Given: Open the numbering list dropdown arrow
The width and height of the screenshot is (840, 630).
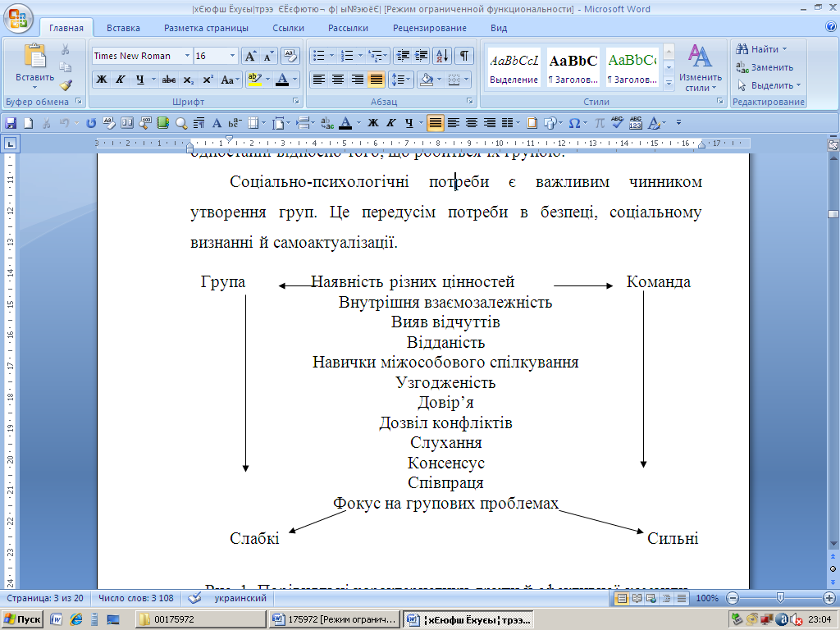Looking at the screenshot, I should coord(361,56).
